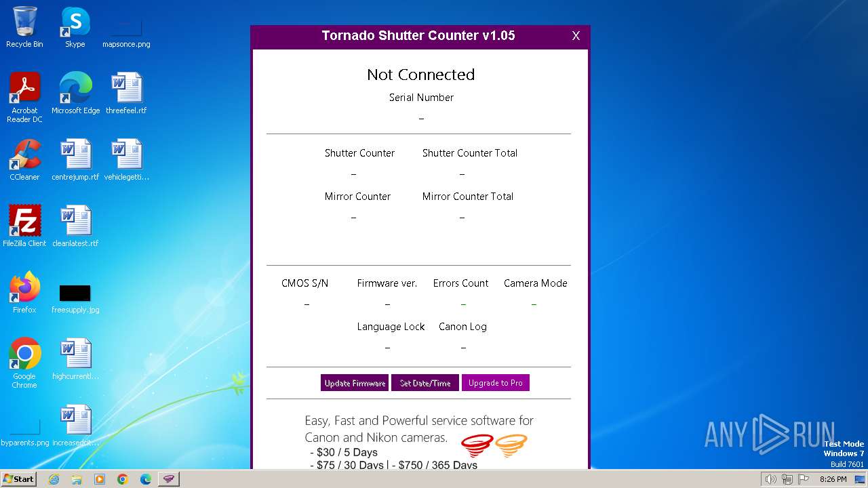Viewport: 868px width, 488px height.
Task: Click the $30 / 5 Days pricing text
Action: 344,452
